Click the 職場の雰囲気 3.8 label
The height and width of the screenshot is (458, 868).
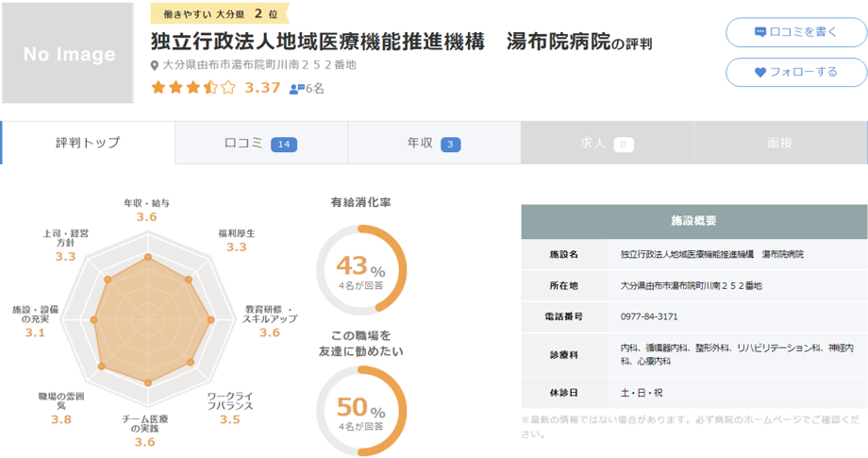(61, 408)
